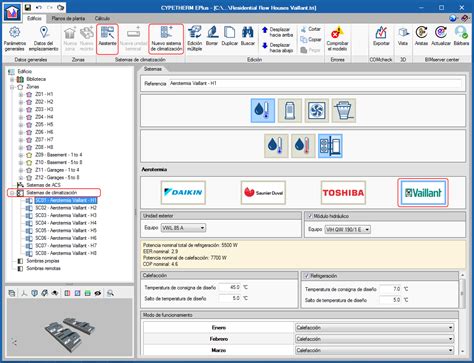The height and width of the screenshot is (363, 474).
Task: Select the fan system type icon
Action: [316, 110]
